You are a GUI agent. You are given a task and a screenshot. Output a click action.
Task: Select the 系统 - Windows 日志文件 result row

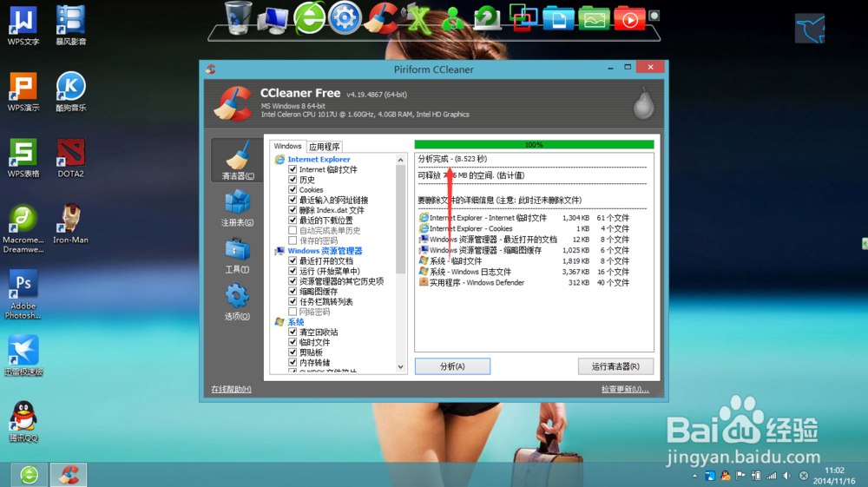point(523,272)
